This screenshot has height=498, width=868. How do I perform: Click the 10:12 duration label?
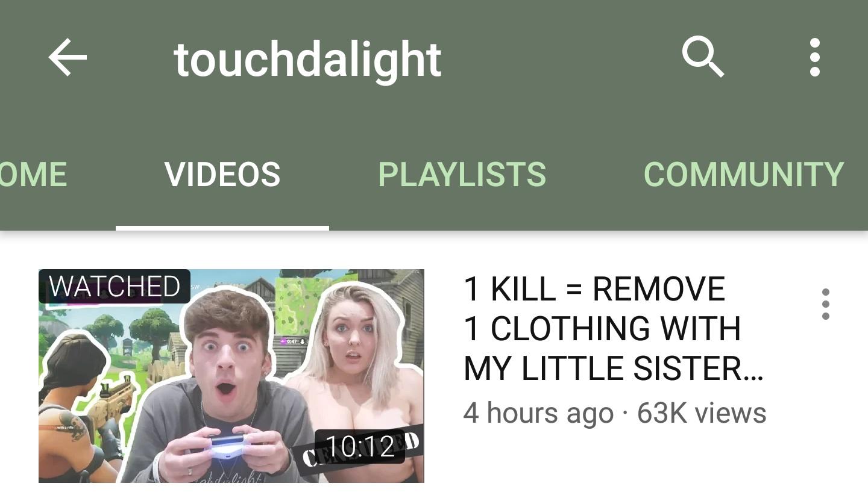(360, 446)
